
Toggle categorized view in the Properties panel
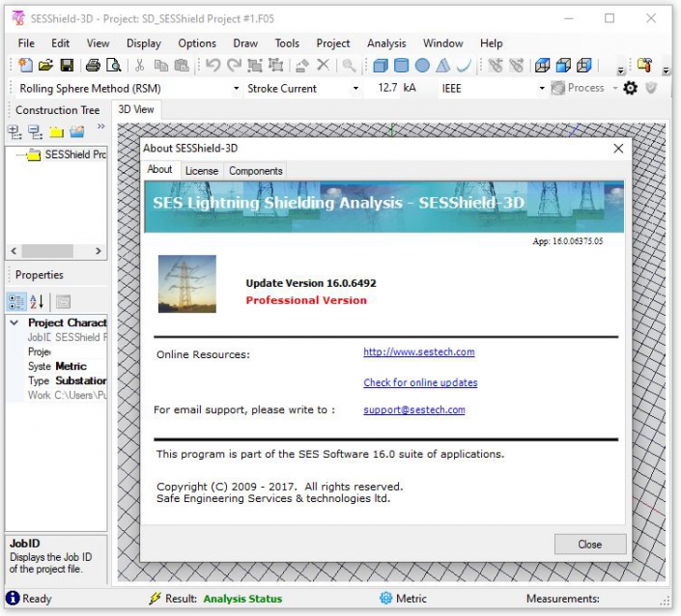(16, 301)
